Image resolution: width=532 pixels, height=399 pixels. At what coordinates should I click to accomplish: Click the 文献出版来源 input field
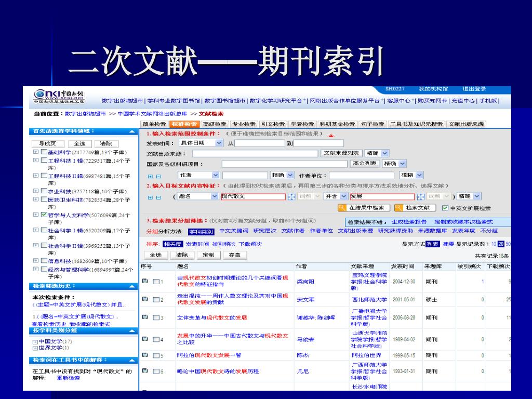pos(255,154)
